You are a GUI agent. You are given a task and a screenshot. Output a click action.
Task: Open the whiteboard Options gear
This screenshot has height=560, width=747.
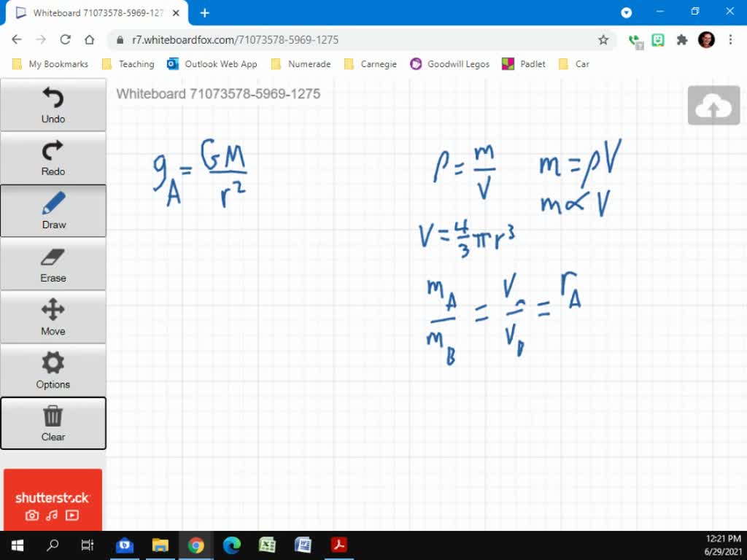(x=53, y=370)
